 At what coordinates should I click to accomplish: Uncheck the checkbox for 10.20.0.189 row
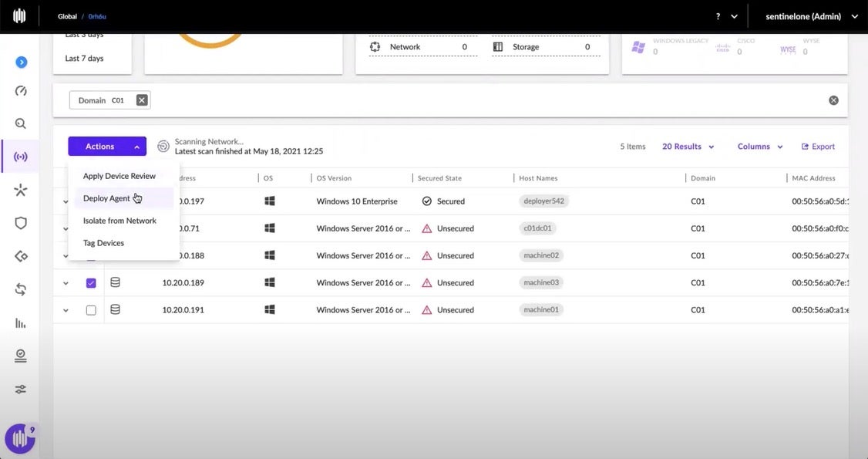click(x=91, y=283)
